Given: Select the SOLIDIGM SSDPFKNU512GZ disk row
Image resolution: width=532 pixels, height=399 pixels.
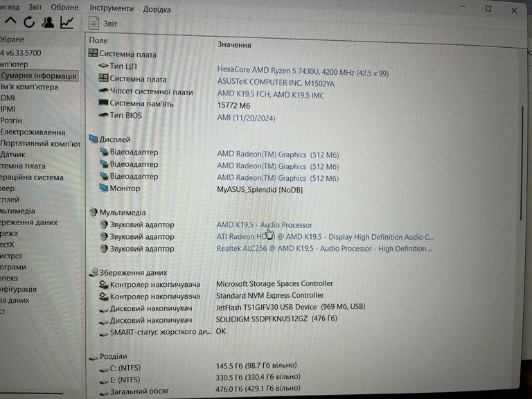Looking at the screenshot, I should (x=276, y=319).
